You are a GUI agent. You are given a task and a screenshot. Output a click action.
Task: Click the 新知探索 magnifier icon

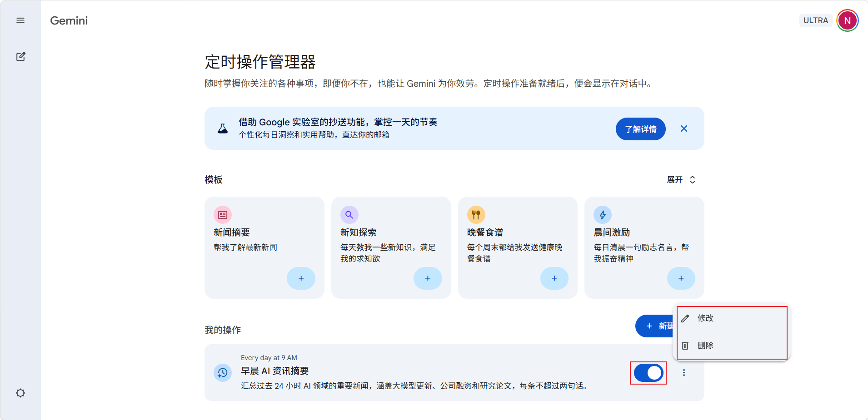click(349, 215)
